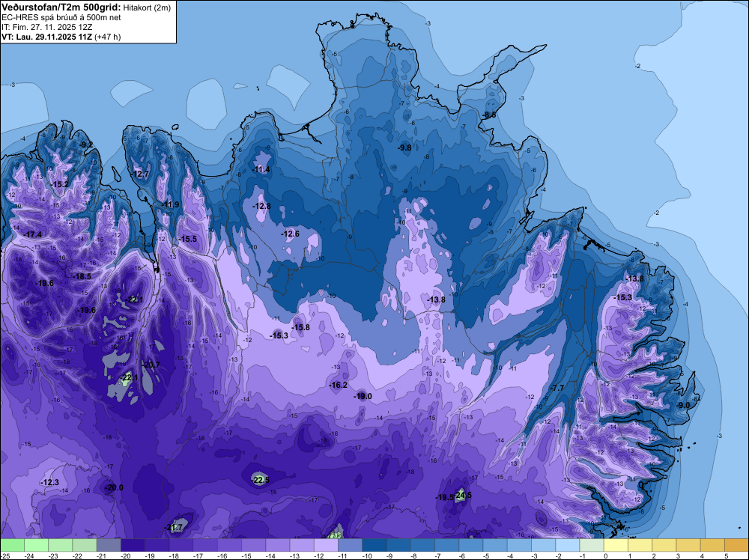The height and width of the screenshot is (560, 749).
Task: Pick the dark indigo -20 legend swatch
Action: tap(133, 545)
